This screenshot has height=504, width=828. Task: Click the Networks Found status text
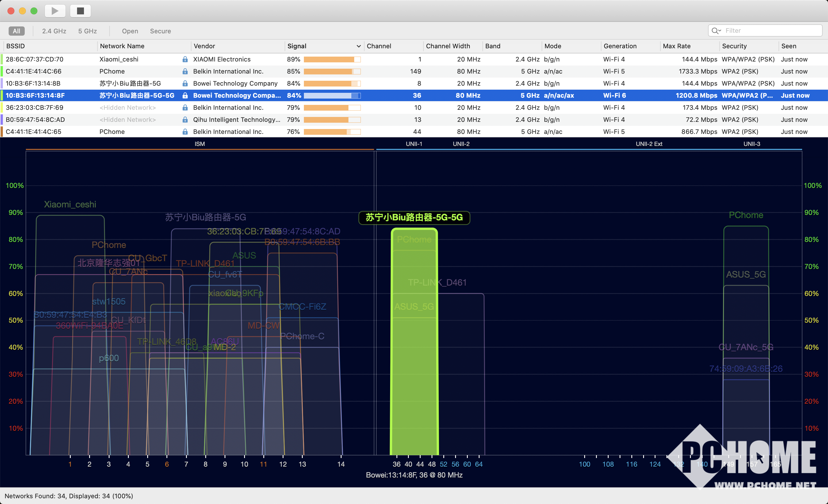(68, 496)
